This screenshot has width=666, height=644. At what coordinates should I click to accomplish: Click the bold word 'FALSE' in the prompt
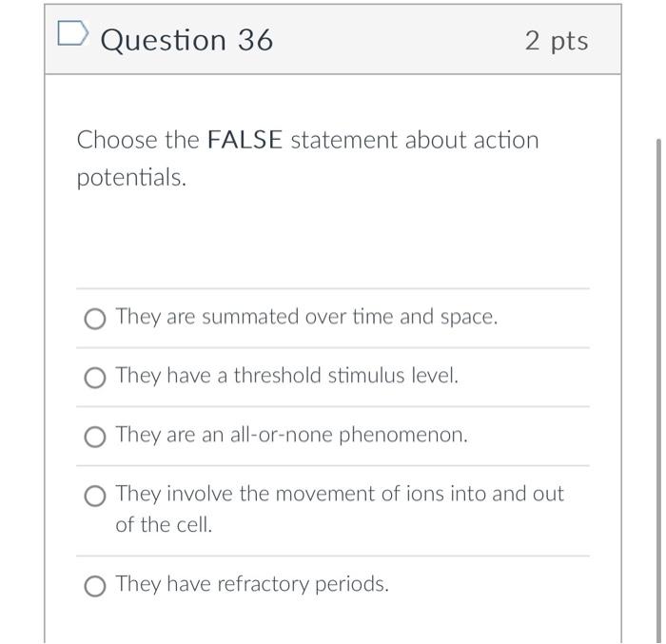(x=245, y=141)
